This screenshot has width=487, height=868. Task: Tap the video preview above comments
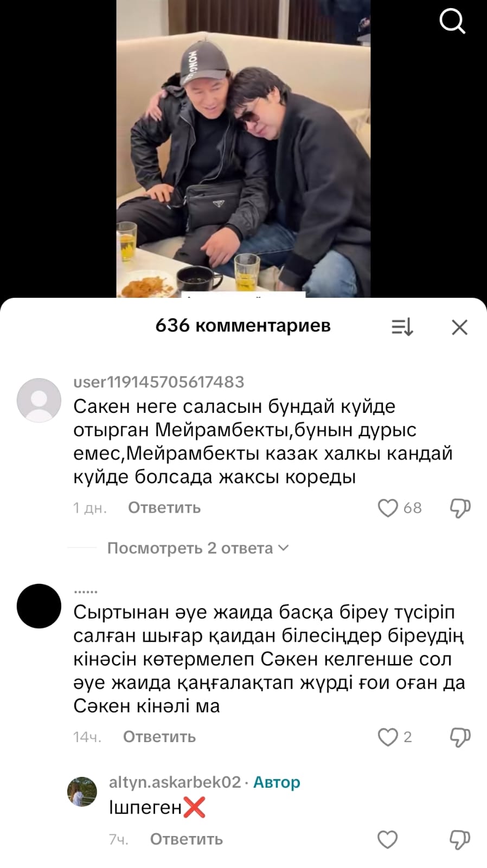pos(243,149)
